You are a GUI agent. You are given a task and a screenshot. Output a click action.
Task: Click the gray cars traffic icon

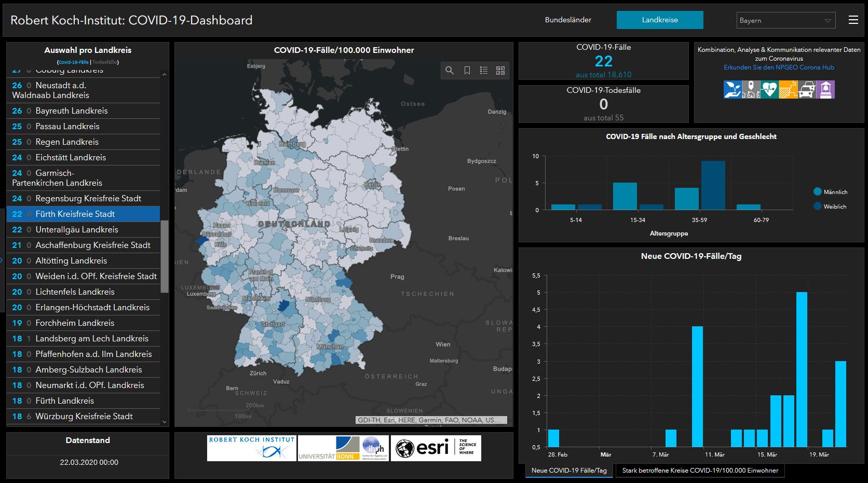(x=806, y=89)
